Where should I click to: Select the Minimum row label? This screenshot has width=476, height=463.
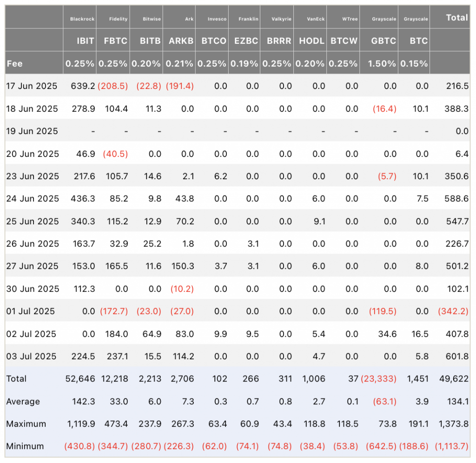(x=25, y=446)
